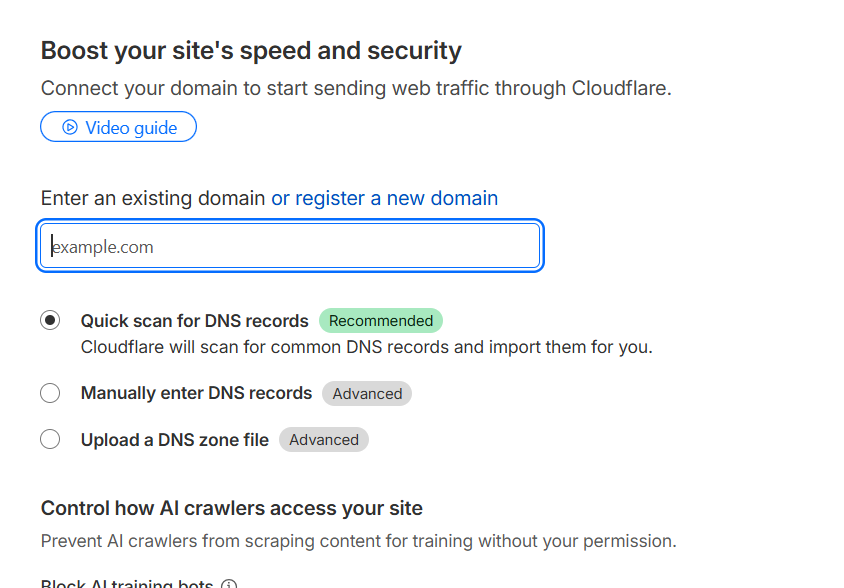The width and height of the screenshot is (844, 588).
Task: Click 'Boost your site's speed and security' heading
Action: 251,50
